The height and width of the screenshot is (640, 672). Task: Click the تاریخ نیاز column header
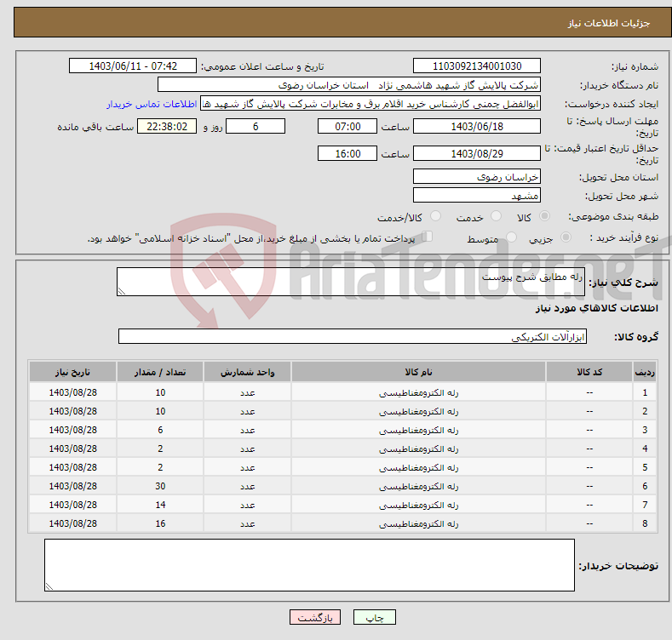pyautogui.click(x=73, y=372)
